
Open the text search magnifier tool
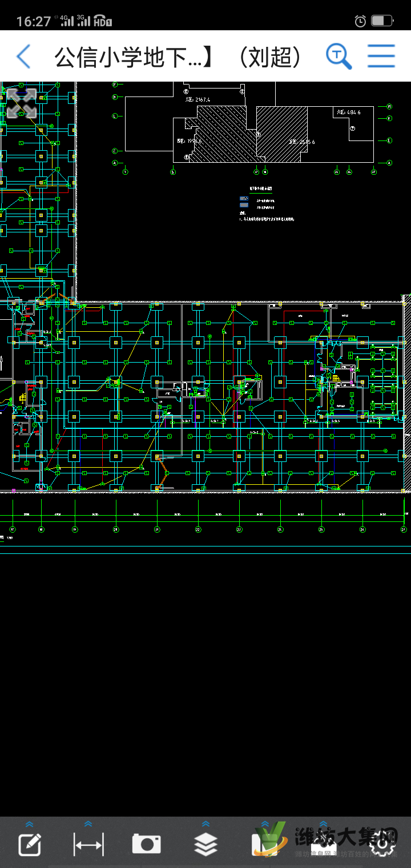339,57
